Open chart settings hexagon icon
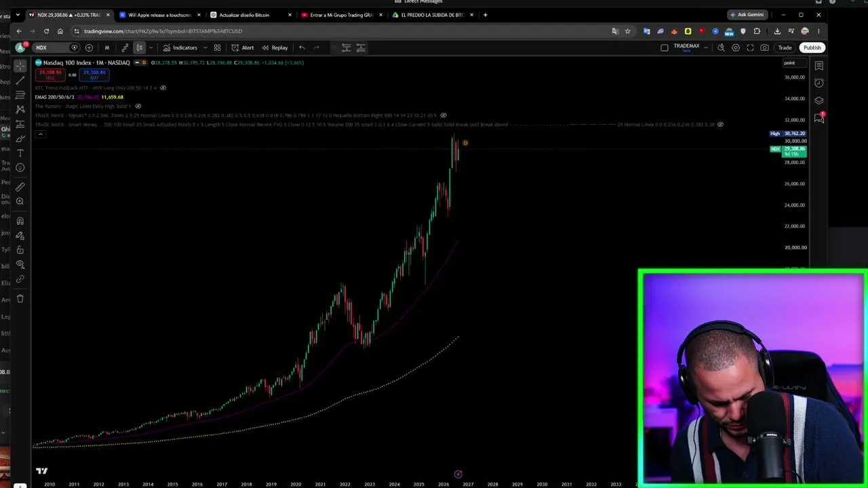This screenshot has height=488, width=868. click(x=736, y=47)
